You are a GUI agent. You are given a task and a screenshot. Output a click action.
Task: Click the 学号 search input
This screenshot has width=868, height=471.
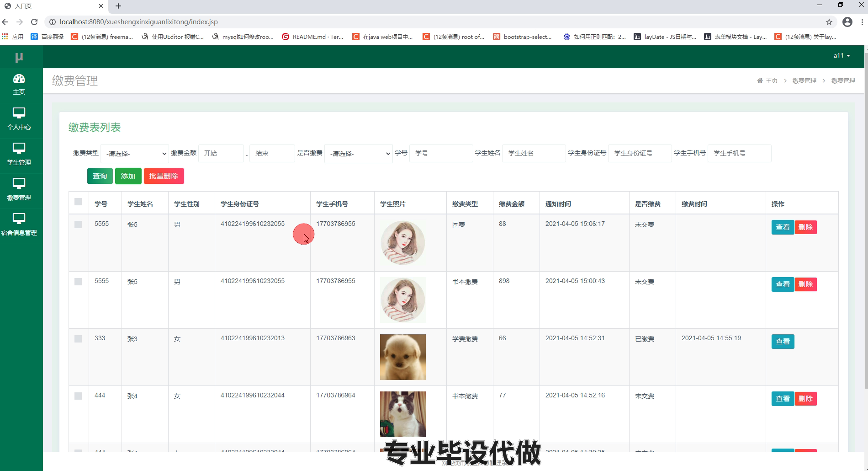441,153
